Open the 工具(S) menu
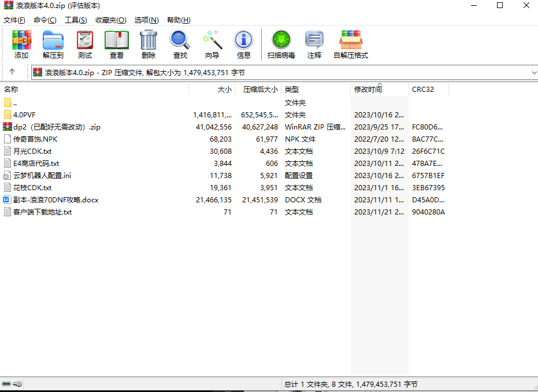This screenshot has width=538, height=392. pos(75,20)
